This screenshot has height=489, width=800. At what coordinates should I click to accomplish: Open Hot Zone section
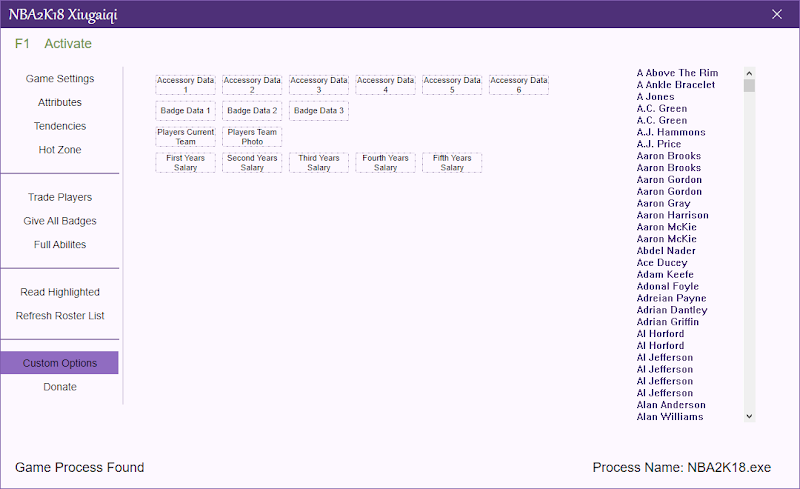tap(60, 150)
